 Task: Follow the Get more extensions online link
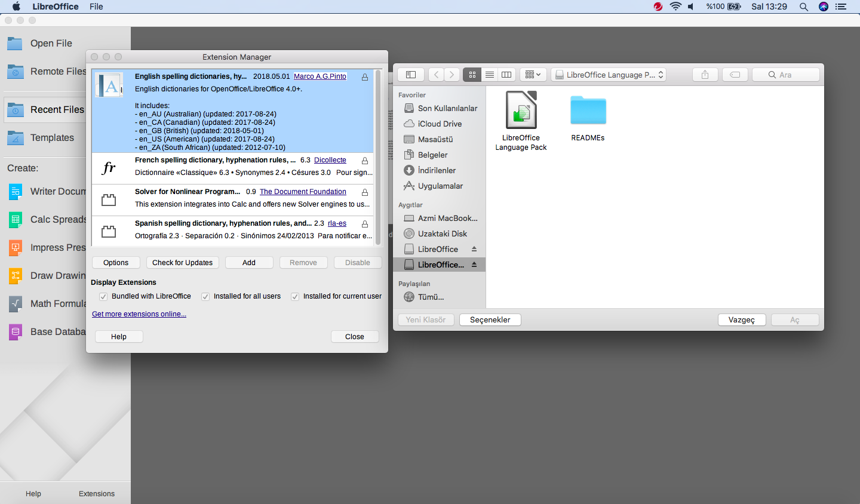pos(139,314)
